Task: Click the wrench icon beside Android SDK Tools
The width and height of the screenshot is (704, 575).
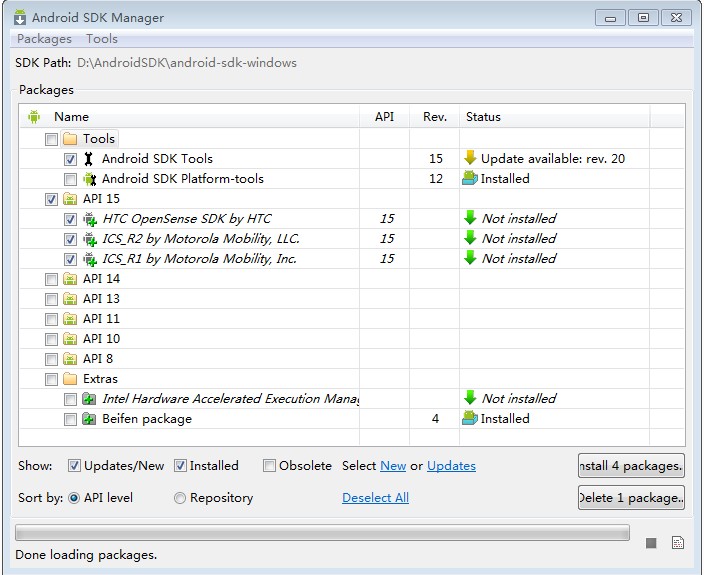Action: click(x=88, y=159)
